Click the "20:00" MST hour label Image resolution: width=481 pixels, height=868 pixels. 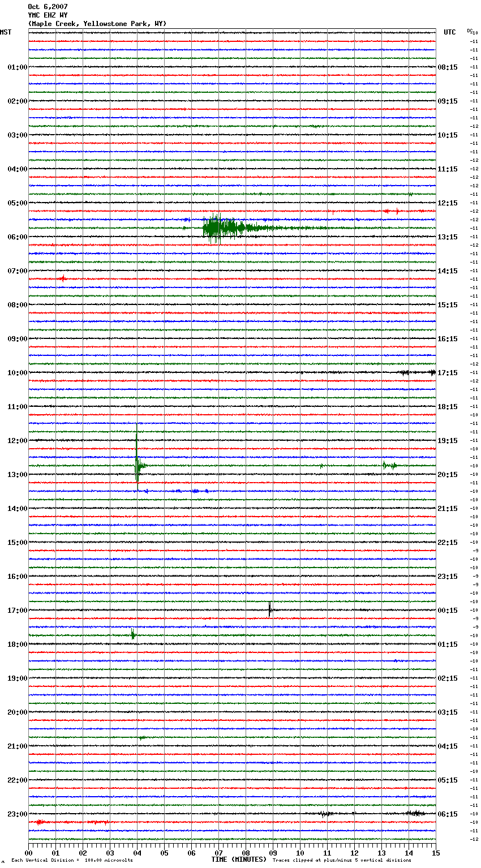(x=18, y=712)
